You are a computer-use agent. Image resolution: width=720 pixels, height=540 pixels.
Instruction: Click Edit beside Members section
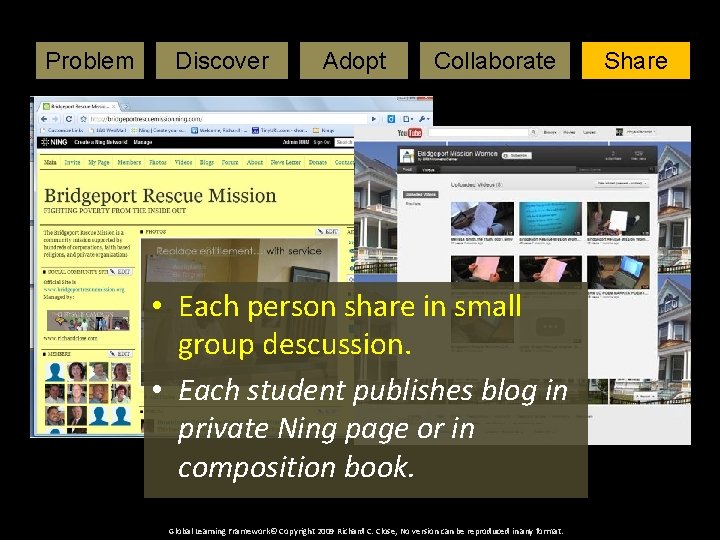[120, 354]
